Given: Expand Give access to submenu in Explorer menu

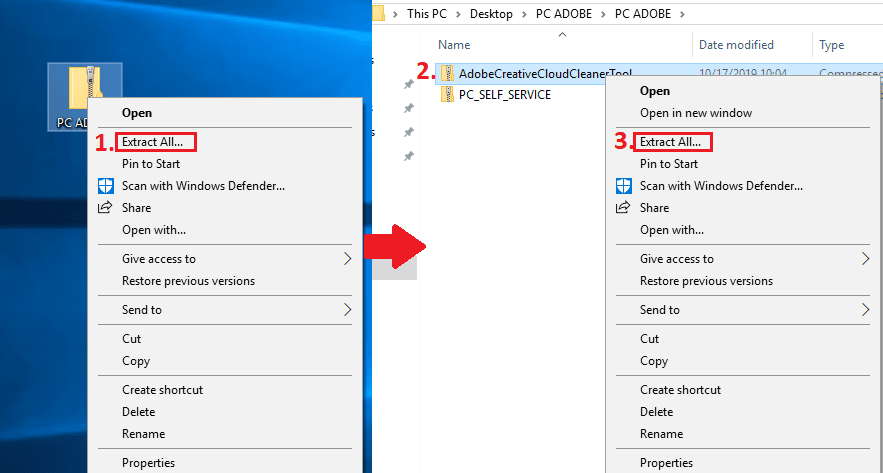Looking at the screenshot, I should pos(865,259).
